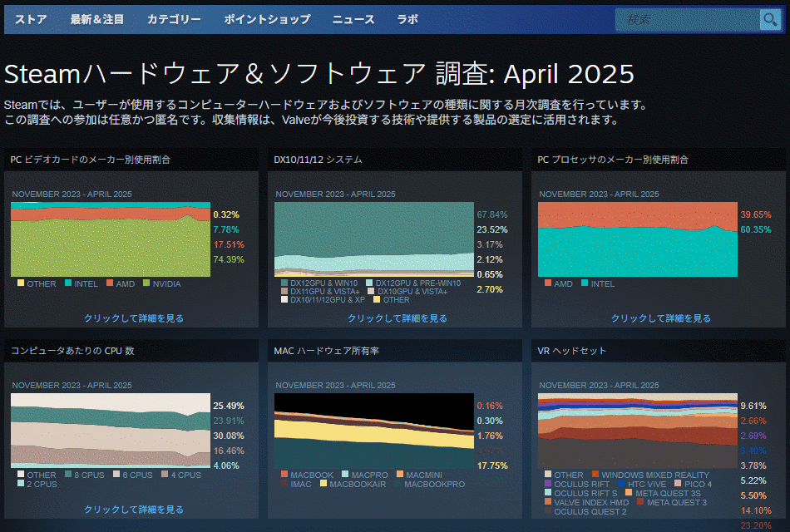Click the PC ビデオカードのメーカー別使用割合 heading
Screen dimensions: 790x532
tap(90, 160)
